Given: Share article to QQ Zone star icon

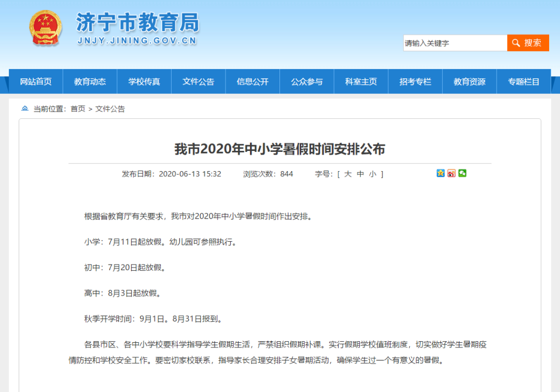Looking at the screenshot, I should [x=440, y=173].
